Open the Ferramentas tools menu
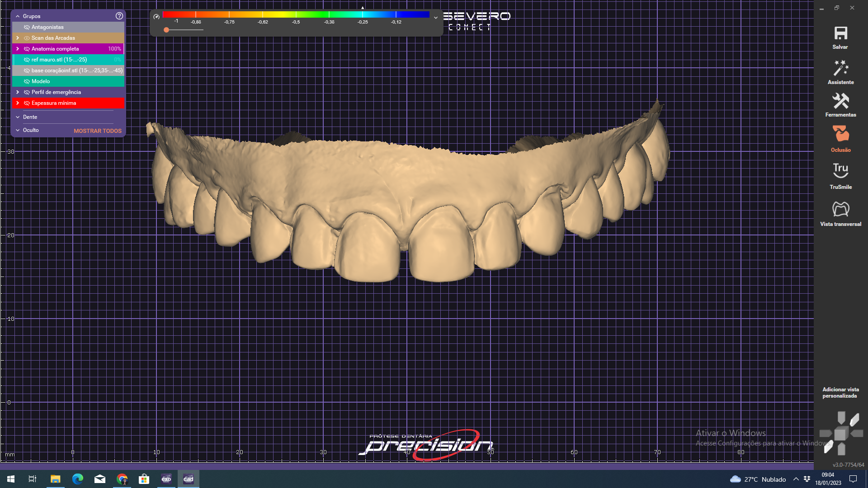The image size is (868, 488). point(840,101)
